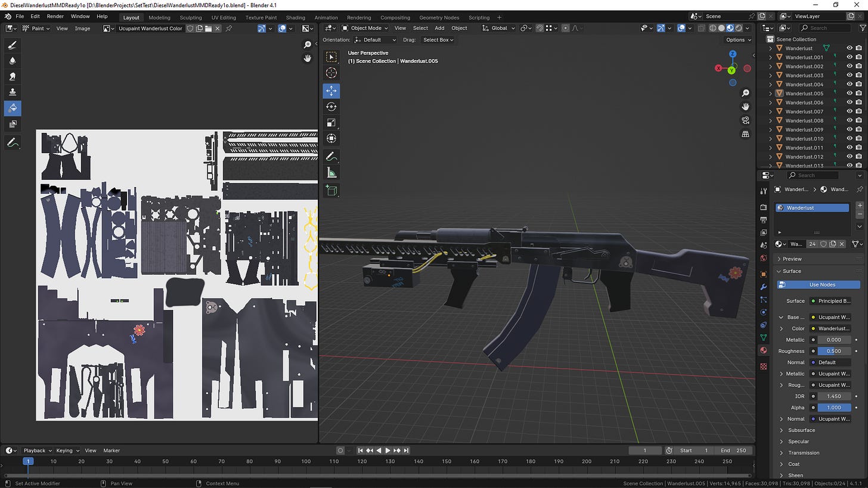The height and width of the screenshot is (488, 868).
Task: Pick the Measure tool in viewport toolbar
Action: (331, 173)
